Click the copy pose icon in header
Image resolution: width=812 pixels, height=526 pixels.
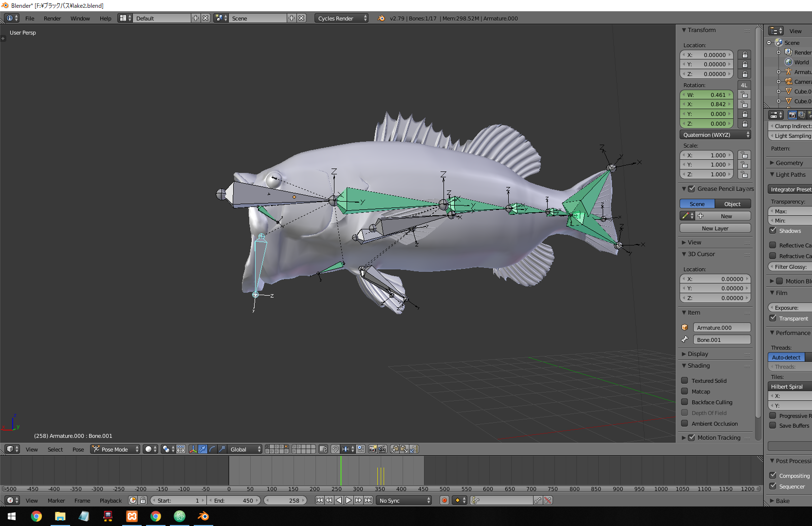pyautogui.click(x=394, y=449)
